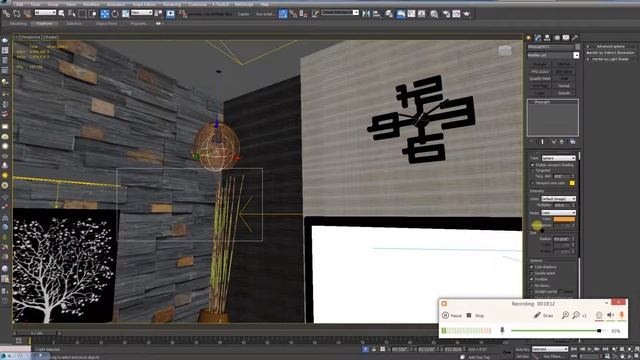Open the light shape Type dropdown

pos(558,158)
